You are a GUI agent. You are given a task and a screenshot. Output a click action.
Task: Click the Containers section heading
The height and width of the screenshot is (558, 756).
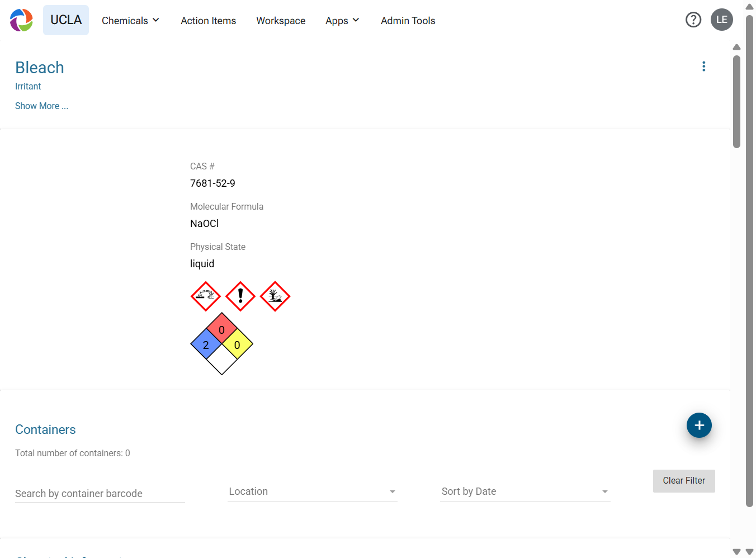45,429
